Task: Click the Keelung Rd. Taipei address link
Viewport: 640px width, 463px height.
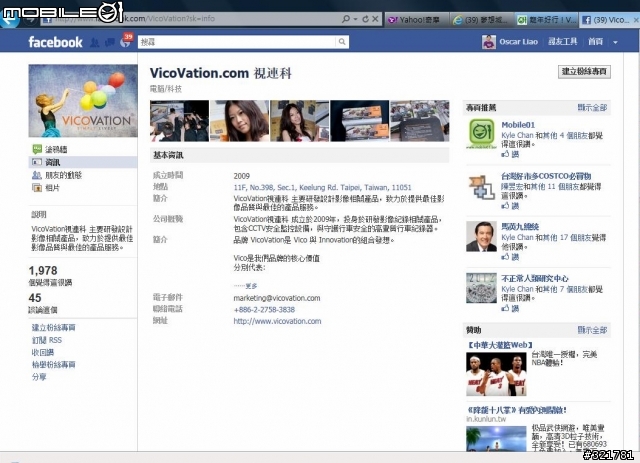Action: point(322,187)
